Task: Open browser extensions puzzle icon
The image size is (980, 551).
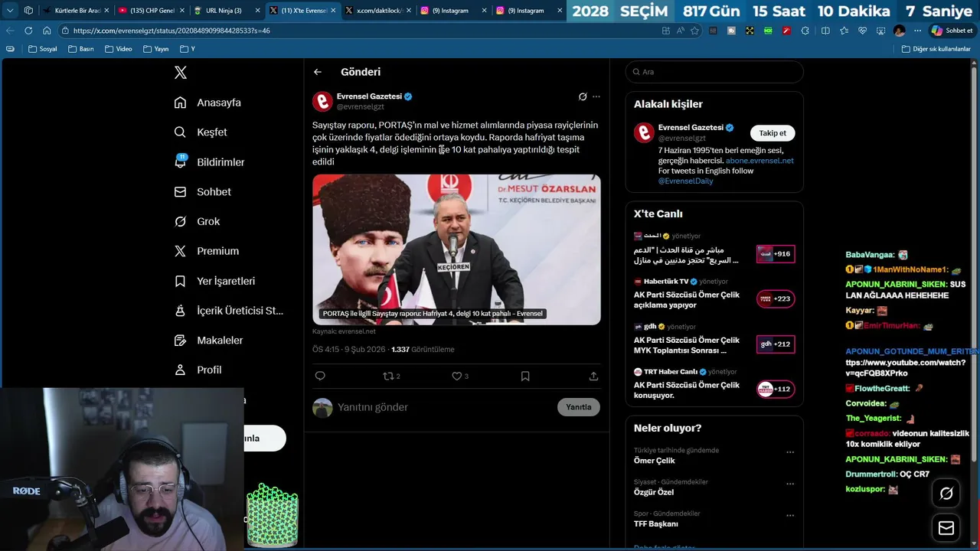Action: coord(805,31)
